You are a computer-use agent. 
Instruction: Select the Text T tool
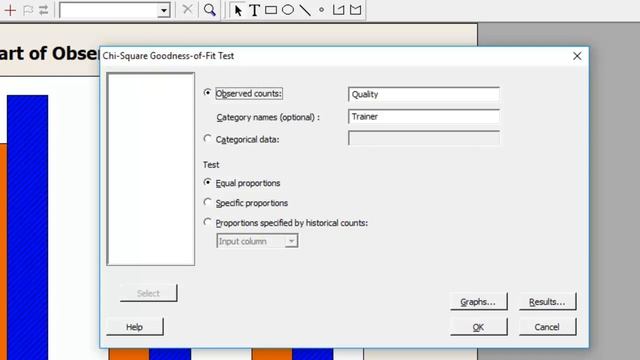(254, 10)
